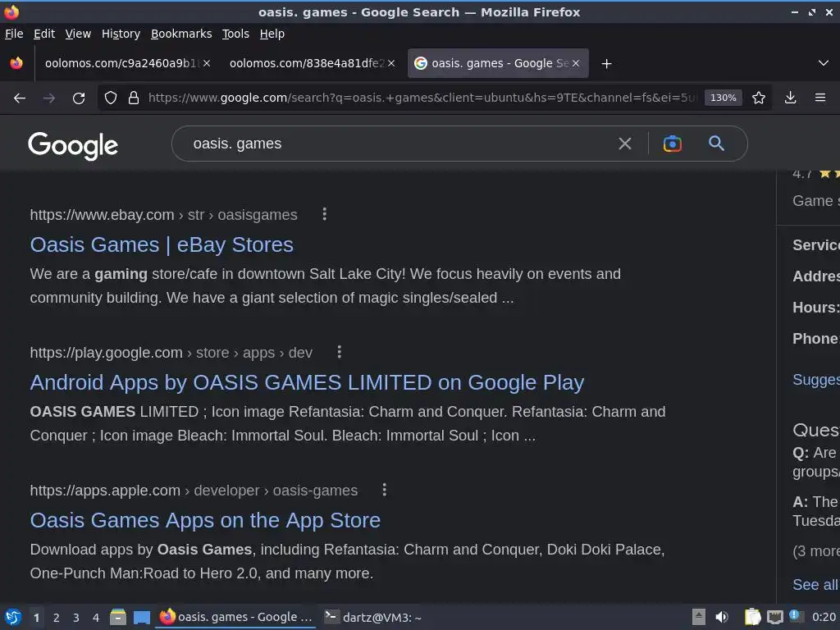The image size is (840, 630).
Task: Open options for the apps.apple.com result
Action: pos(384,490)
